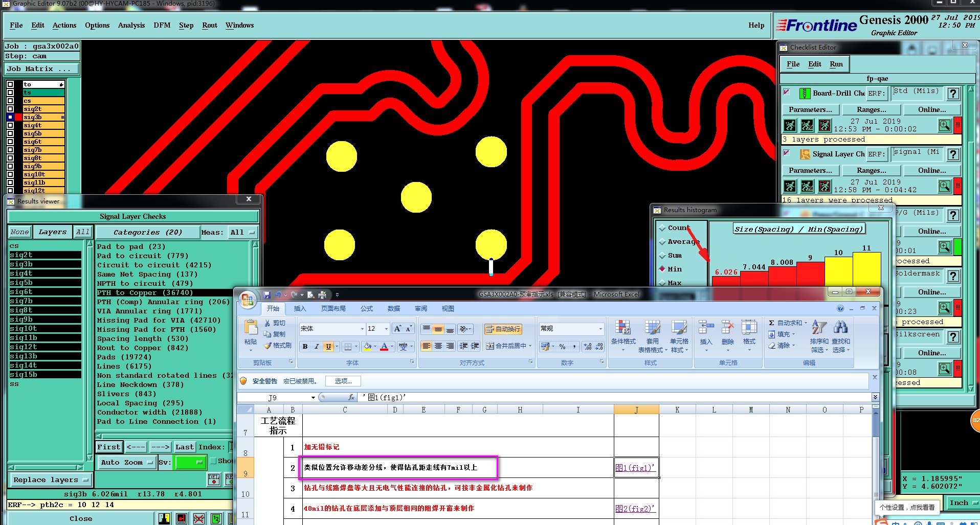This screenshot has height=525, width=980.
Task: Expand merge and center (合并后居中) dropdown
Action: (530, 346)
